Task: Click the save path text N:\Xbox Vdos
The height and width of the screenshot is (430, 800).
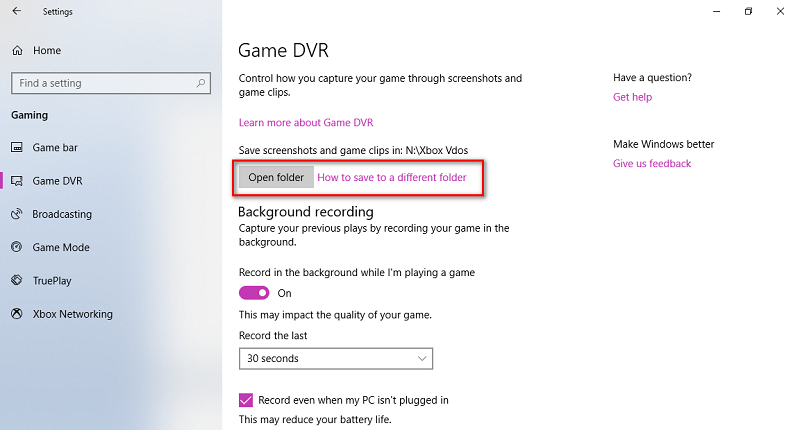Action: 437,150
